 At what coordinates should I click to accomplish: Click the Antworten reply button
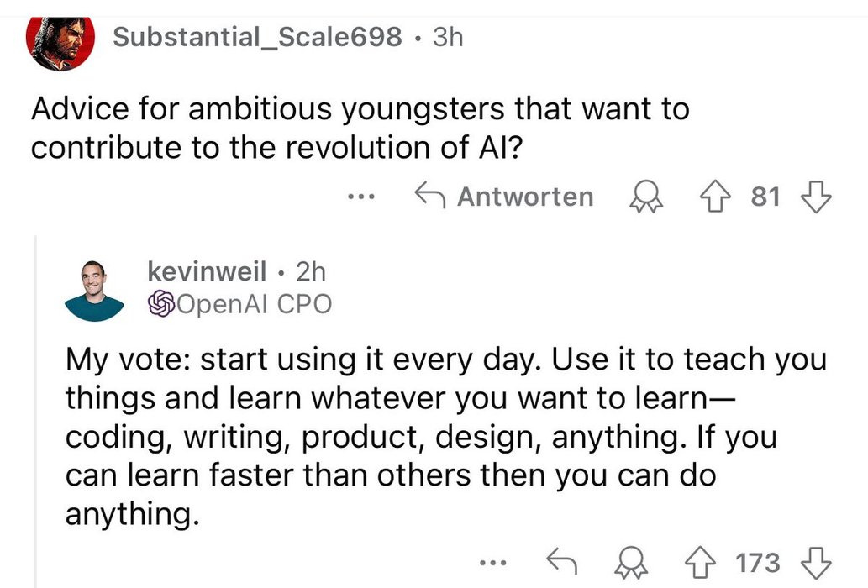505,197
